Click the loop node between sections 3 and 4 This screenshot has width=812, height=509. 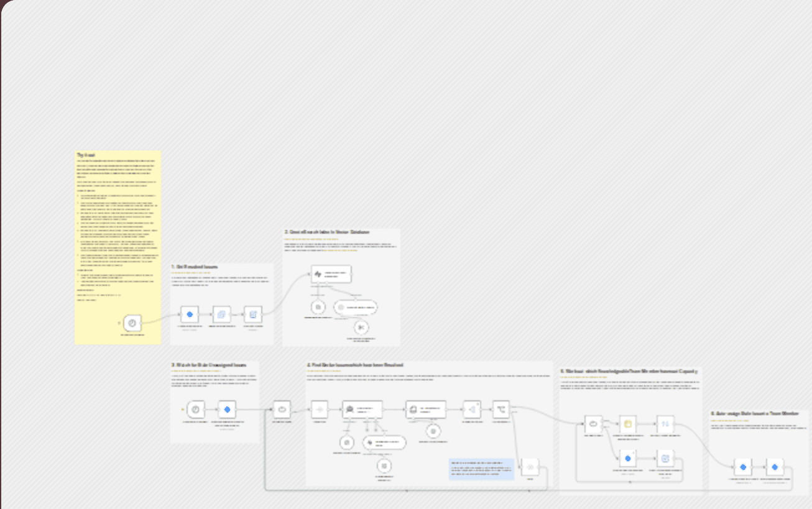click(x=282, y=410)
